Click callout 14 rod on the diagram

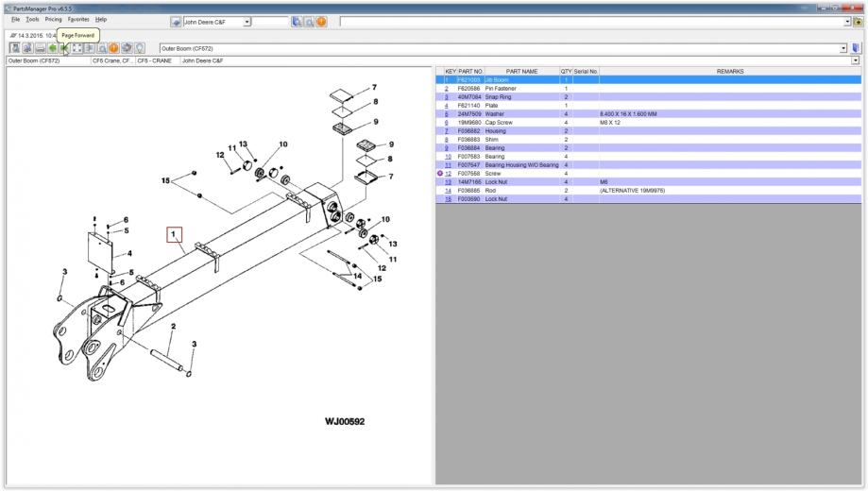[x=358, y=276]
